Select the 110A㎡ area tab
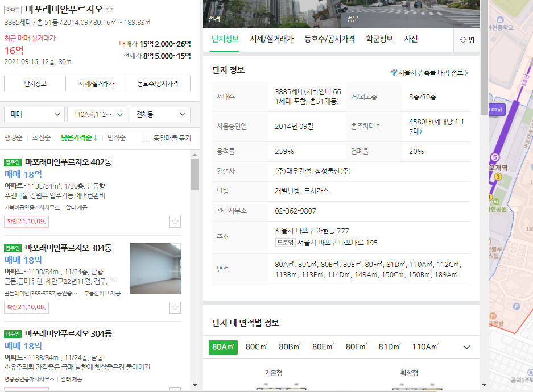The height and width of the screenshot is (392, 533). [425, 347]
